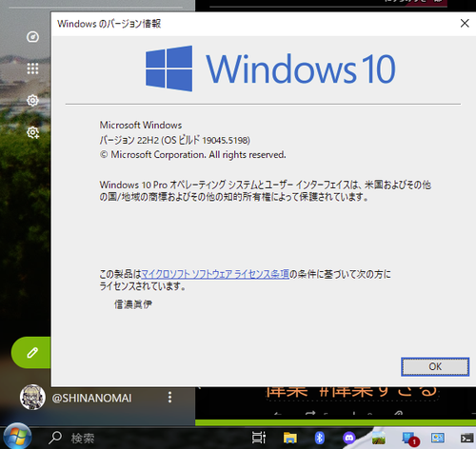This screenshot has width=476, height=449.
Task: Open the three-dot menu beside @SHINANOMAI
Action: click(x=169, y=398)
